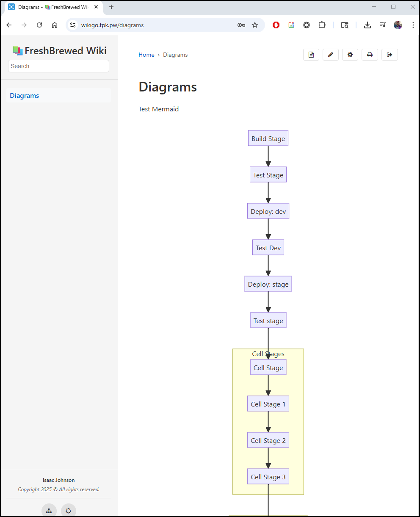Click the logout arrow icon
Image resolution: width=420 pixels, height=517 pixels.
pyautogui.click(x=390, y=55)
